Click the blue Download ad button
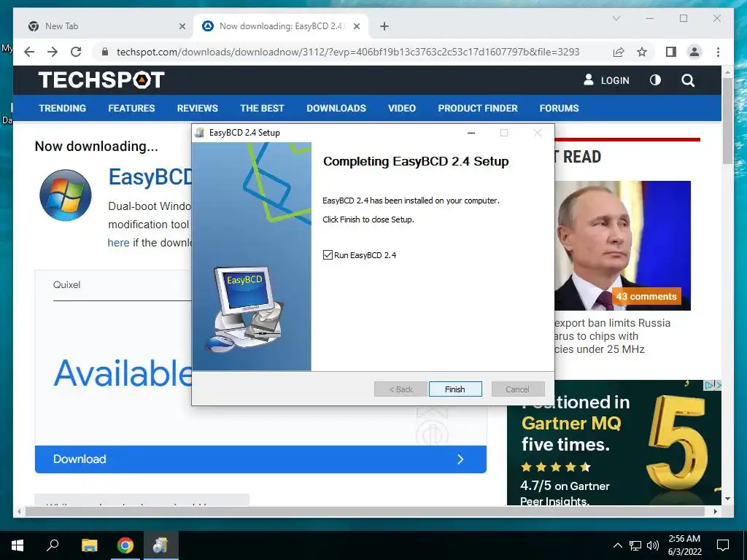The image size is (747, 560). tap(260, 459)
